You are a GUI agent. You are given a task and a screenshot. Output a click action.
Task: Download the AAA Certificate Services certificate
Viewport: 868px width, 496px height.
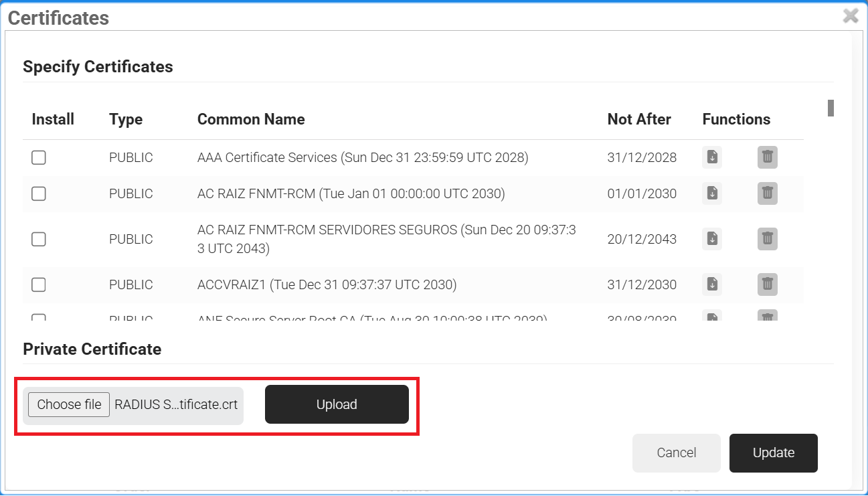click(x=712, y=157)
